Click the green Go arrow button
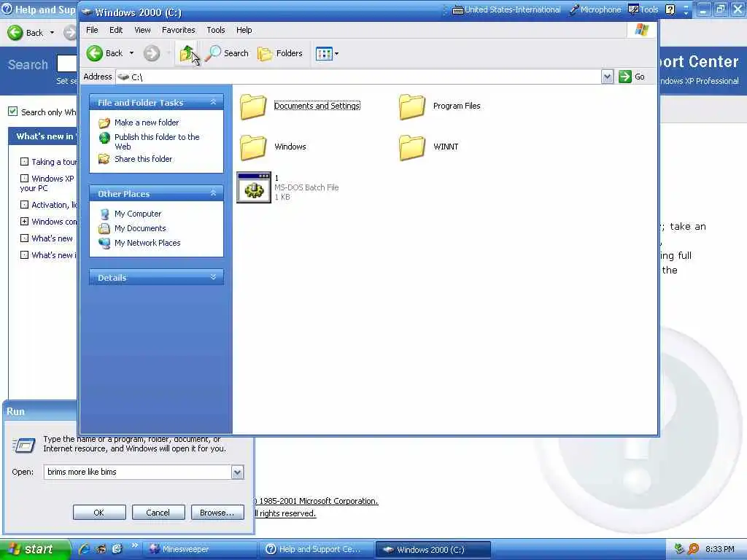Screen dimensions: 747x560 coord(624,77)
